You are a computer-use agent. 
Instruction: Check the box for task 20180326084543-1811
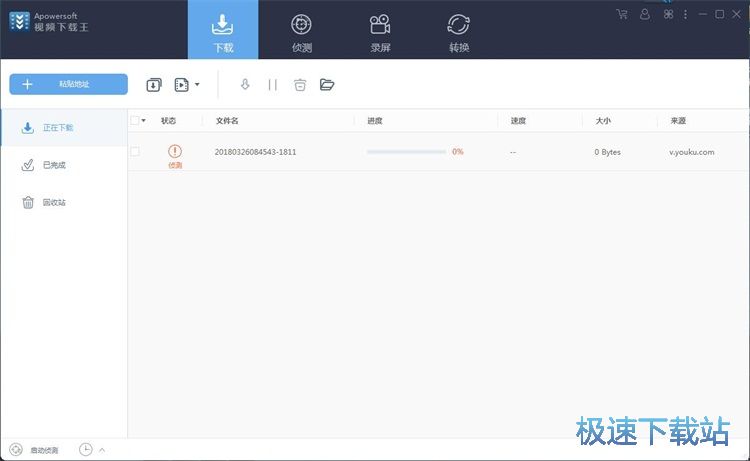pos(135,152)
